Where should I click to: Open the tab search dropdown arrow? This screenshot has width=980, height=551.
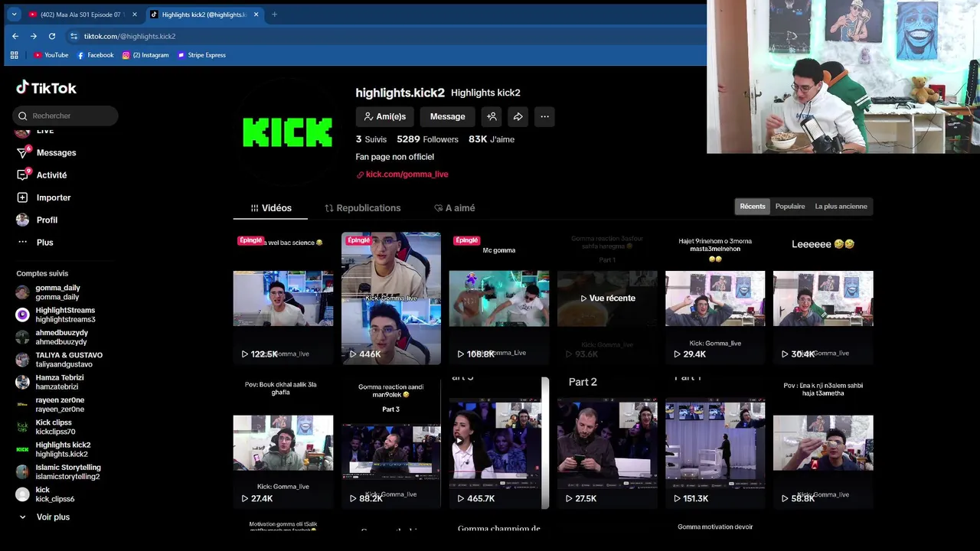14,15
